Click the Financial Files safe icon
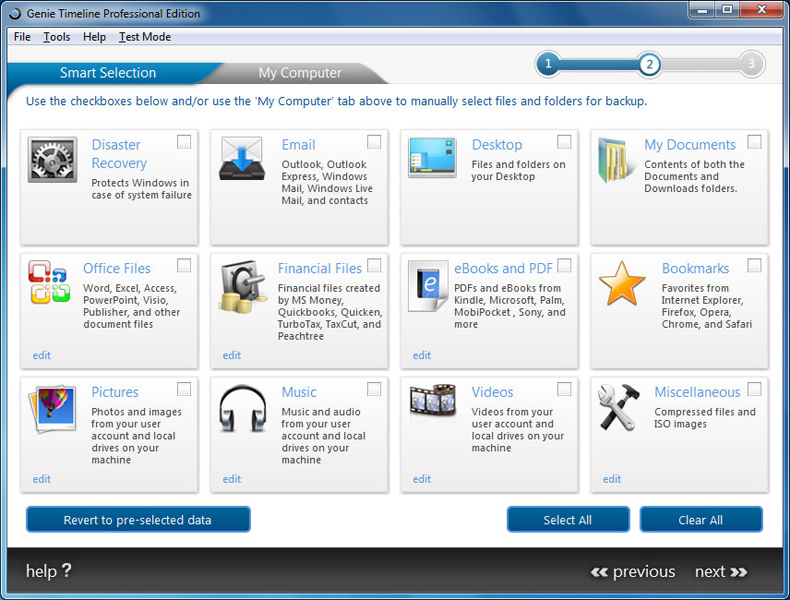Image resolution: width=790 pixels, height=600 pixels. (243, 286)
